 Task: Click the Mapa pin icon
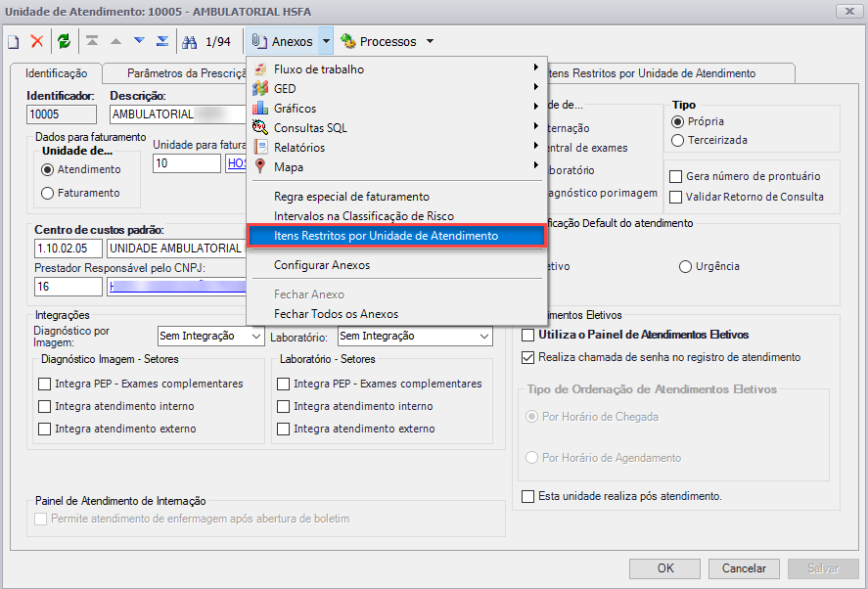260,166
